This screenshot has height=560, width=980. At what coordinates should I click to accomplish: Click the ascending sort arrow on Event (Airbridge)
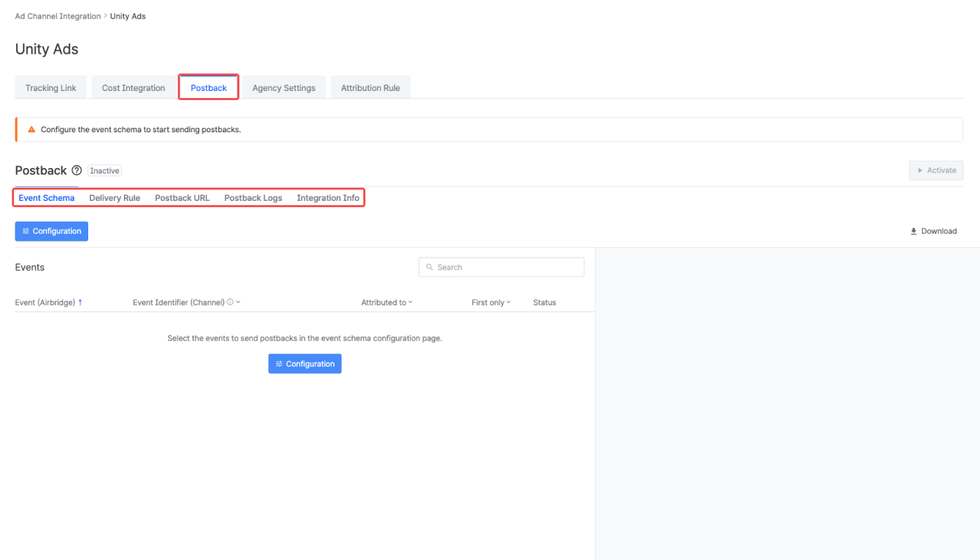80,302
